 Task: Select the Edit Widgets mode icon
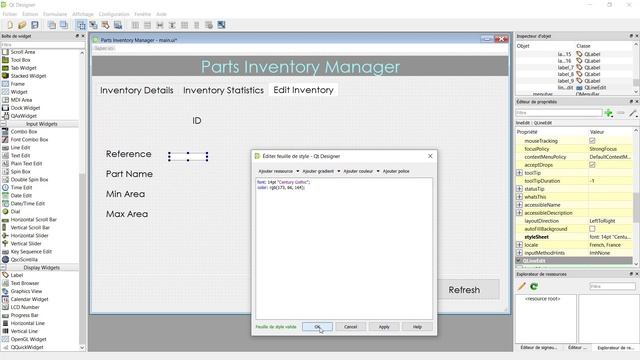click(81, 25)
